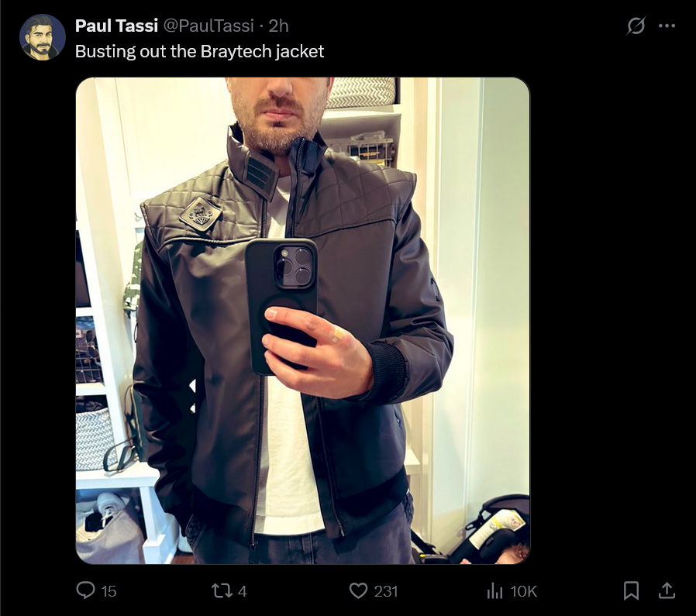Screen dimensions: 696x616
Task: Click the reply speech bubble icon
Action: pos(85,590)
